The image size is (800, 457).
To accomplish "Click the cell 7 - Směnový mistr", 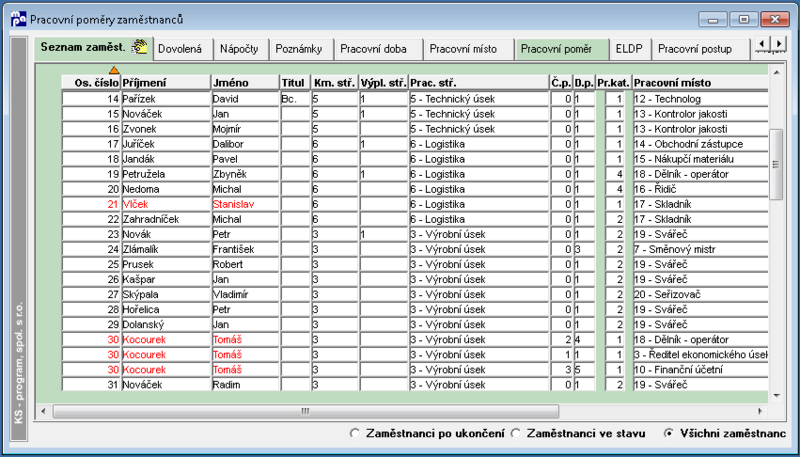I will pos(700,249).
